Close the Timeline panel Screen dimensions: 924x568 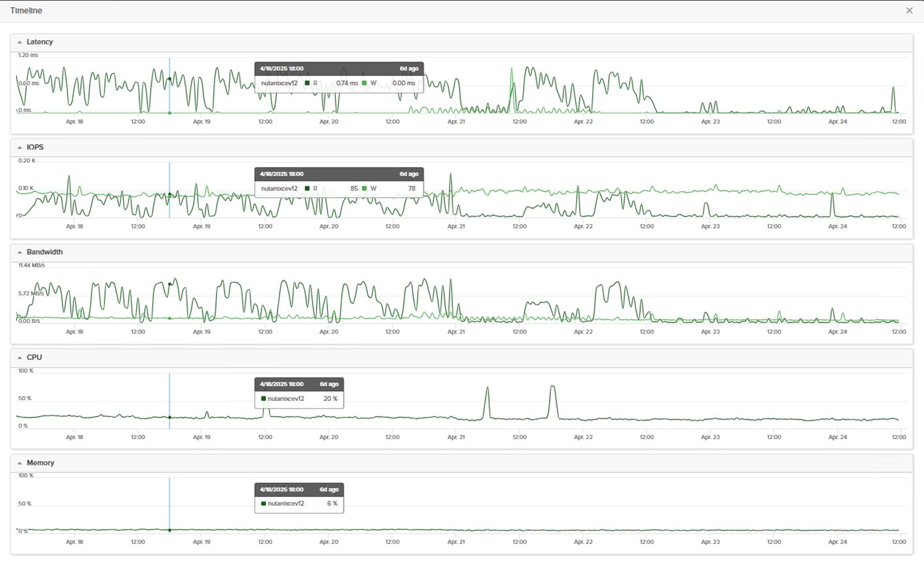pos(909,10)
